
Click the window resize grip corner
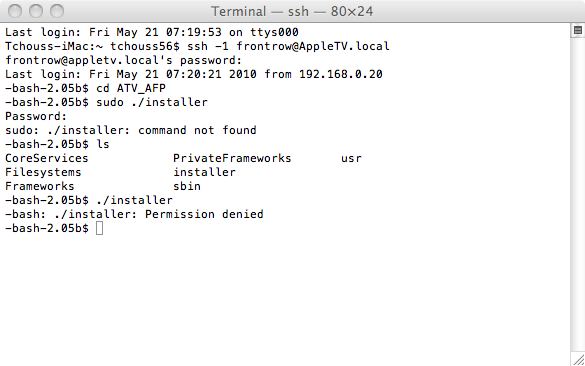[578, 360]
